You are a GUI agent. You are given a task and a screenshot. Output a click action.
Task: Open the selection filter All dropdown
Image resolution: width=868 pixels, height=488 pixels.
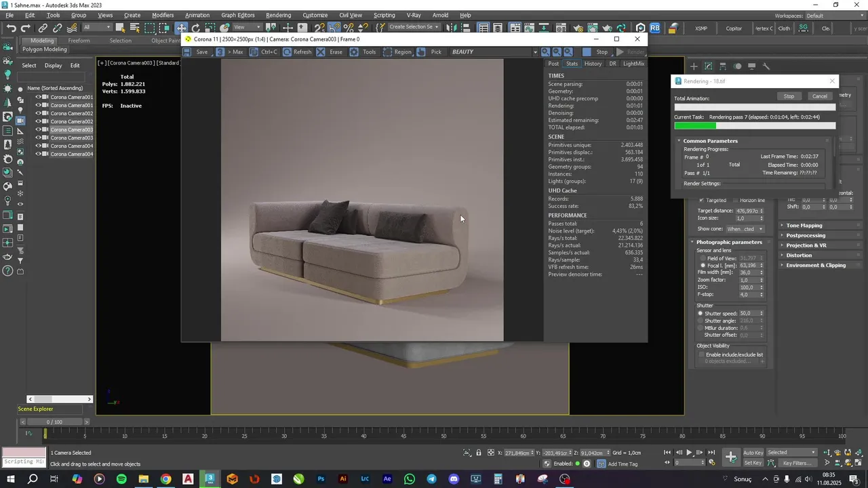click(x=97, y=28)
